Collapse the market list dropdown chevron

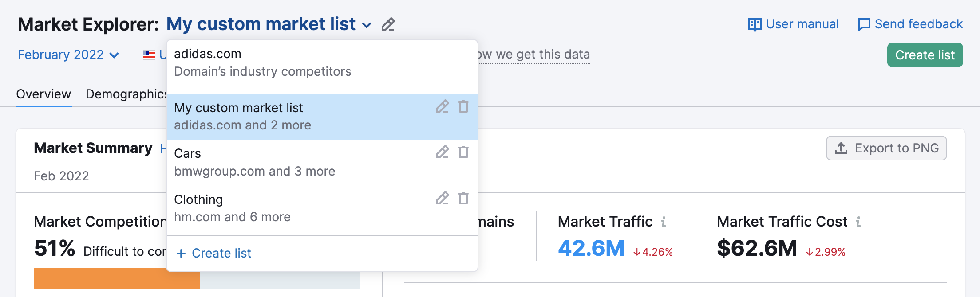click(x=367, y=25)
